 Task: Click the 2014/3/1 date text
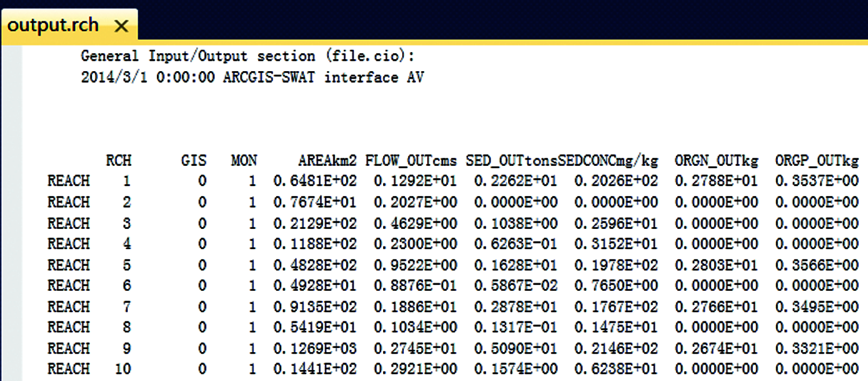[114, 77]
